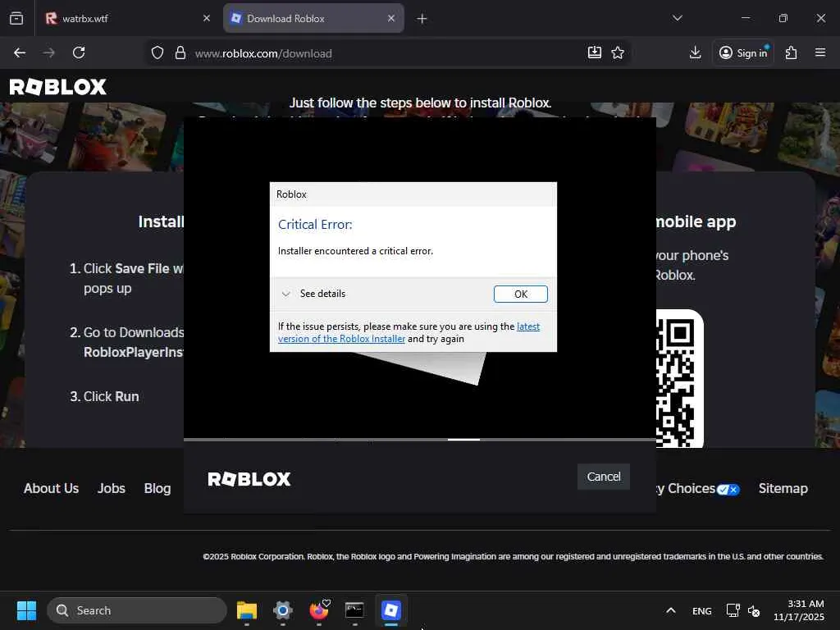Screen dimensions: 840x630
Task: Open Firefox View recent browsing icon
Action: pyautogui.click(x=16, y=18)
